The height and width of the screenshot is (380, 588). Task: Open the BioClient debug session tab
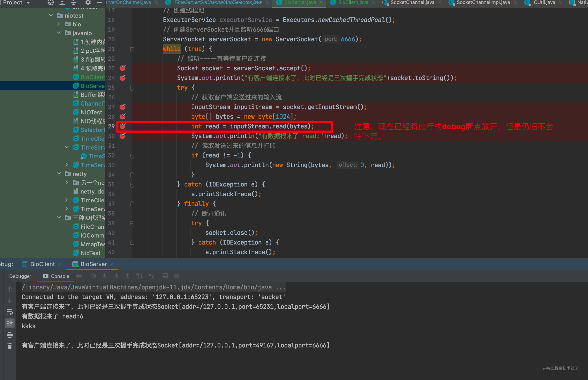[x=42, y=264]
